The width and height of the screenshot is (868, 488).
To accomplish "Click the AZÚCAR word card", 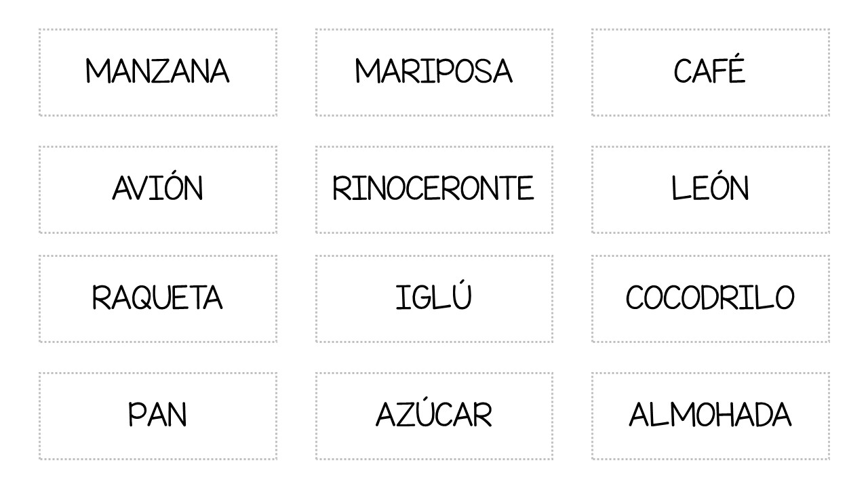I will pyautogui.click(x=434, y=416).
